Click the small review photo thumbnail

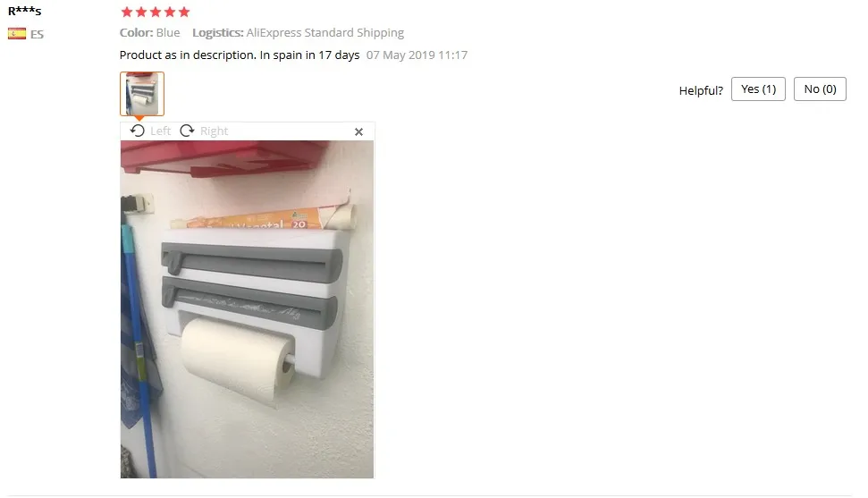(142, 94)
